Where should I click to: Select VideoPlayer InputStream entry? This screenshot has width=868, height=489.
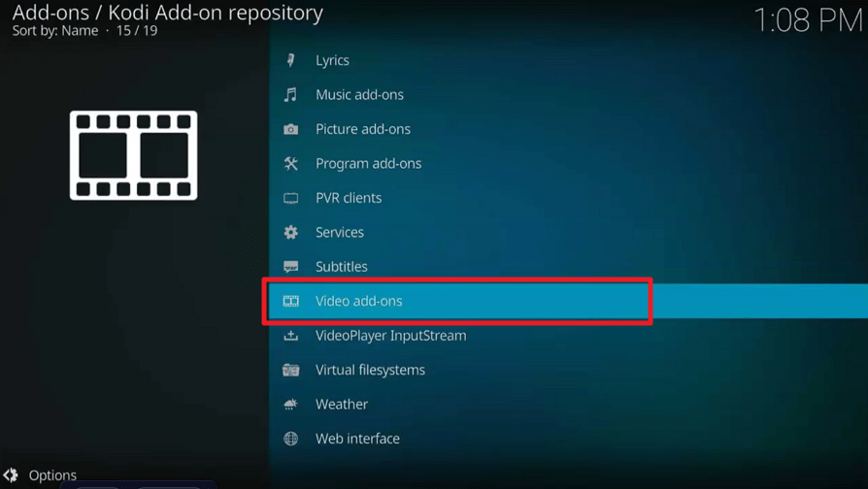pos(569,336)
